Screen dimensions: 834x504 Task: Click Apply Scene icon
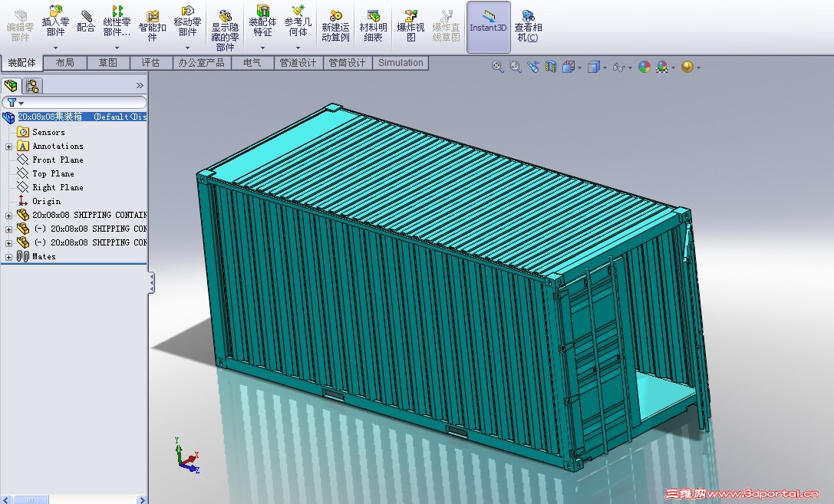[661, 67]
